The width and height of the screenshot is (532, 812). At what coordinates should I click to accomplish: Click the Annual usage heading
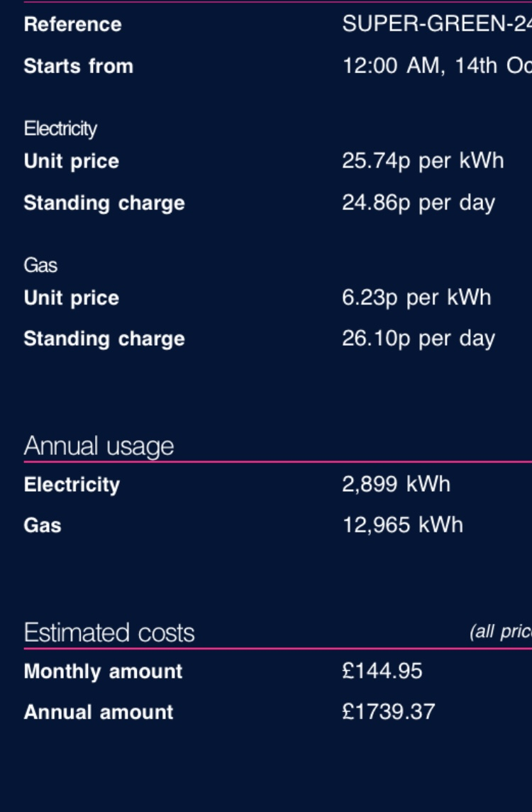click(99, 446)
